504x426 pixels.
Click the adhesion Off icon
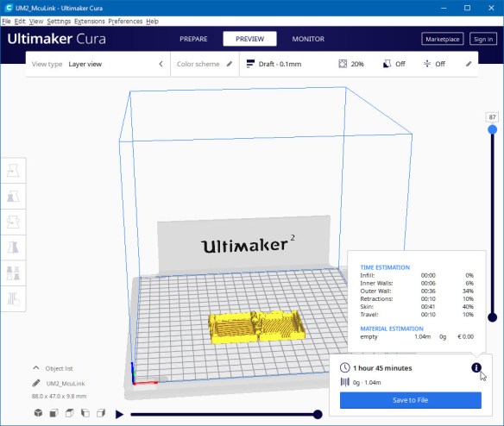point(427,64)
